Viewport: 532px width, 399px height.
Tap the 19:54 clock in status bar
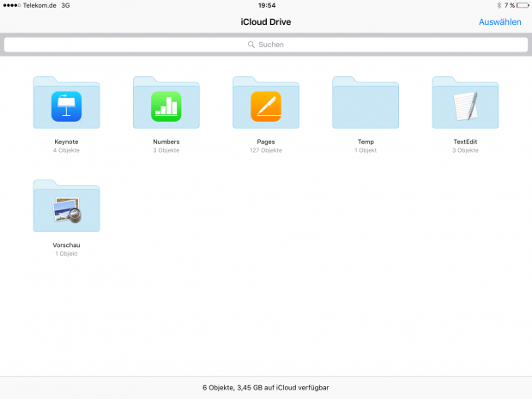pos(266,5)
